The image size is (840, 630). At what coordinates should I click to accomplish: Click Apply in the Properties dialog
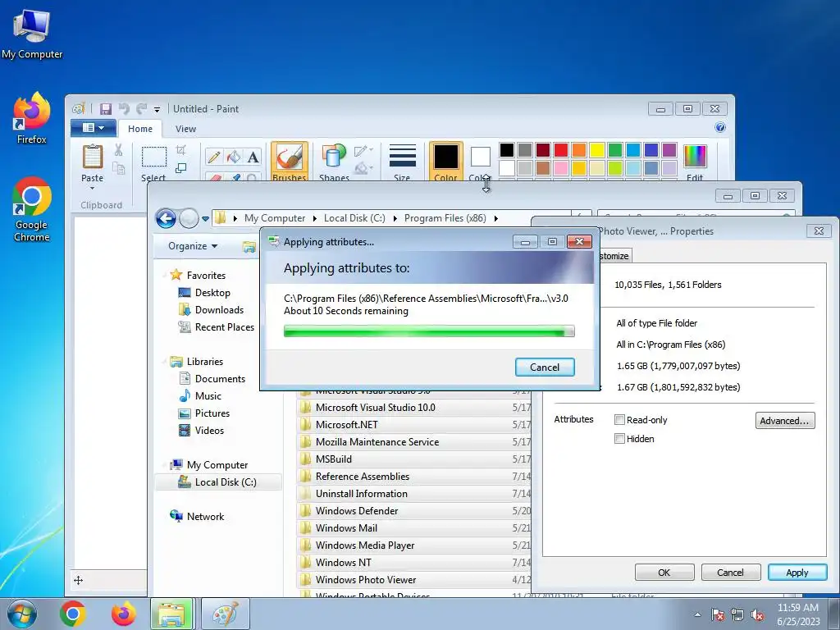[797, 573]
